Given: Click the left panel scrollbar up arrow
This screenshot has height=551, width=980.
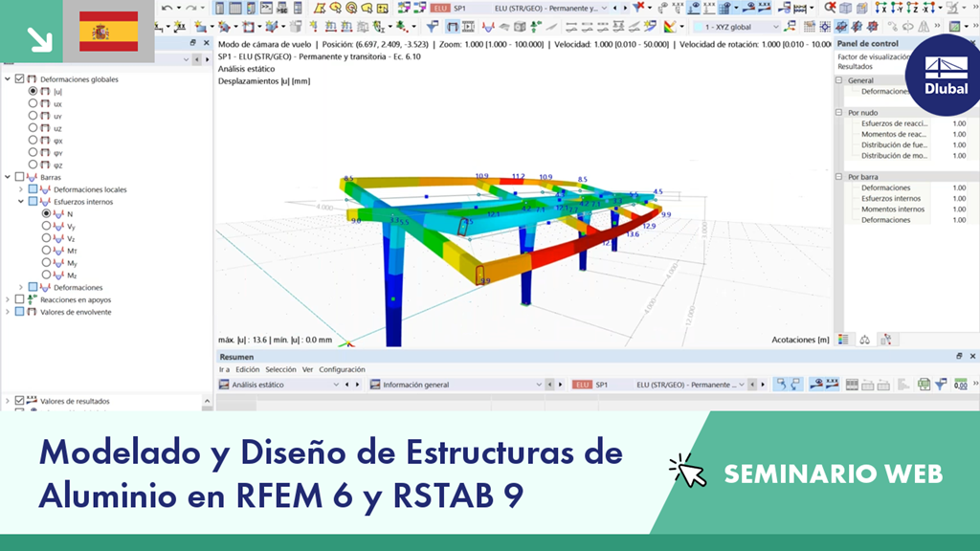Looking at the screenshot, I should pyautogui.click(x=207, y=401).
